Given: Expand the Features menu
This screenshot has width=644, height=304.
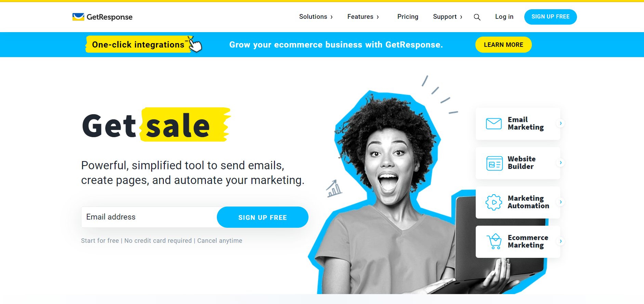Looking at the screenshot, I should tap(363, 17).
